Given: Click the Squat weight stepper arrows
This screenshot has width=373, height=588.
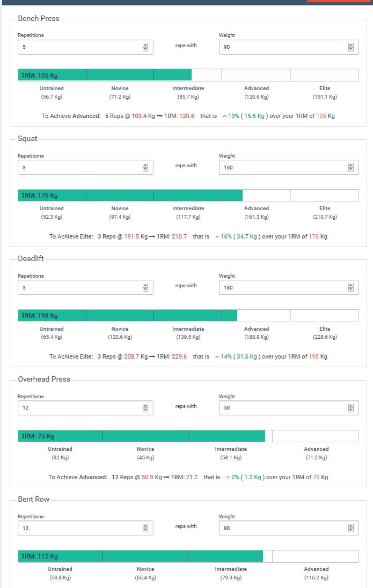Looking at the screenshot, I should pos(350,167).
